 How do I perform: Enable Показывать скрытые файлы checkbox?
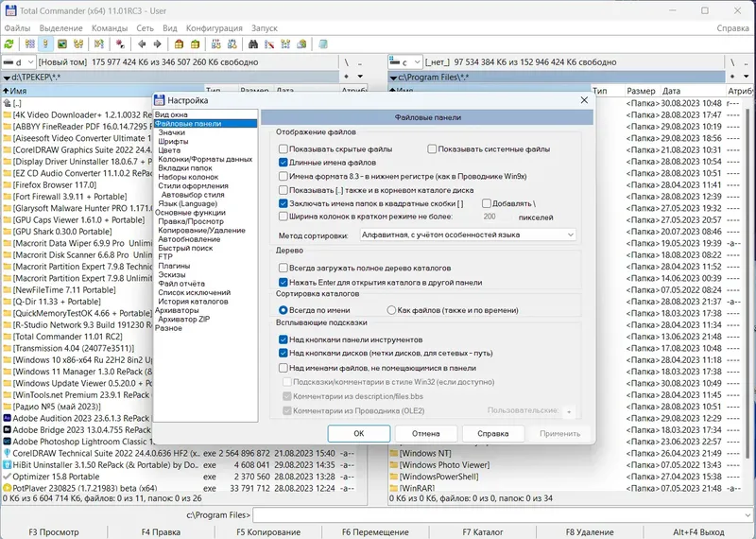click(x=283, y=149)
